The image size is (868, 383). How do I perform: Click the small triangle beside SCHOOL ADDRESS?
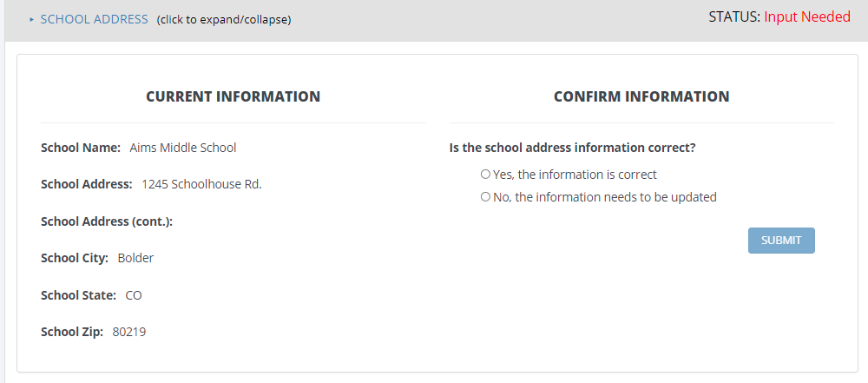click(x=31, y=19)
